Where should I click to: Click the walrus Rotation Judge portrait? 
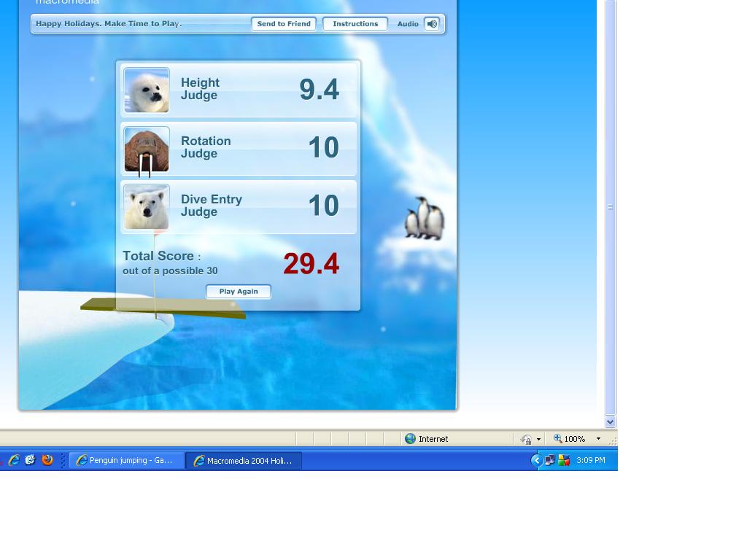click(x=147, y=149)
